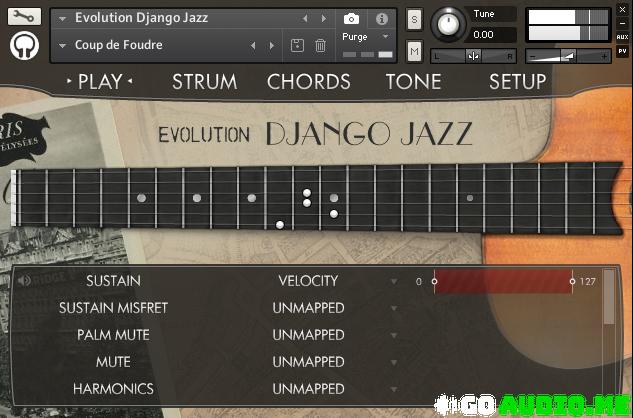
Task: Select the SUSTAIN articulation
Action: [113, 281]
